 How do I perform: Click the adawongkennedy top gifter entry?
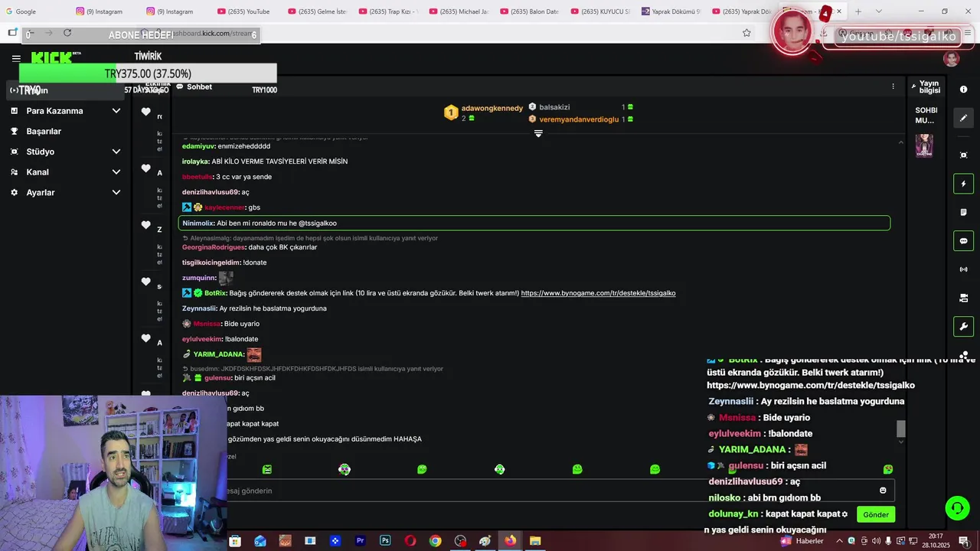pos(484,112)
